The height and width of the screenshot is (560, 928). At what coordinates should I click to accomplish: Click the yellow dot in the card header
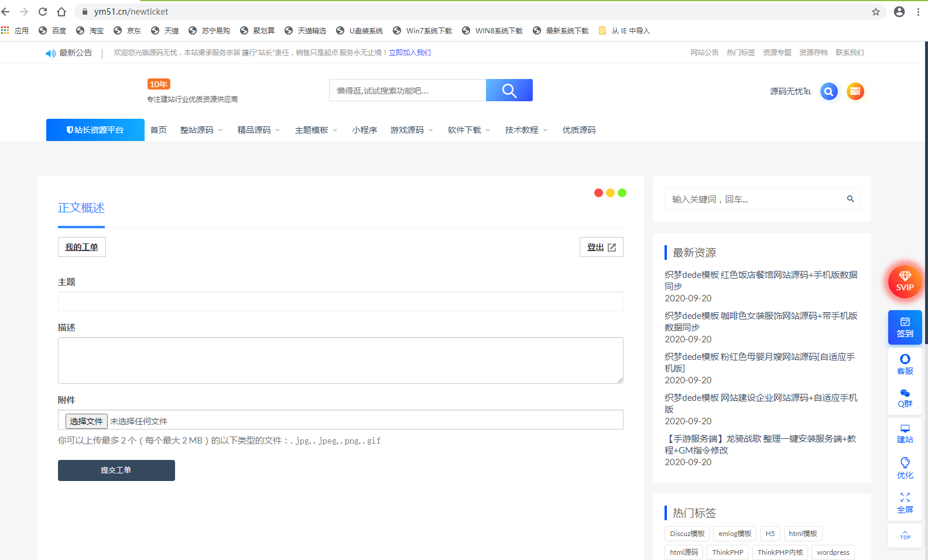[x=610, y=193]
